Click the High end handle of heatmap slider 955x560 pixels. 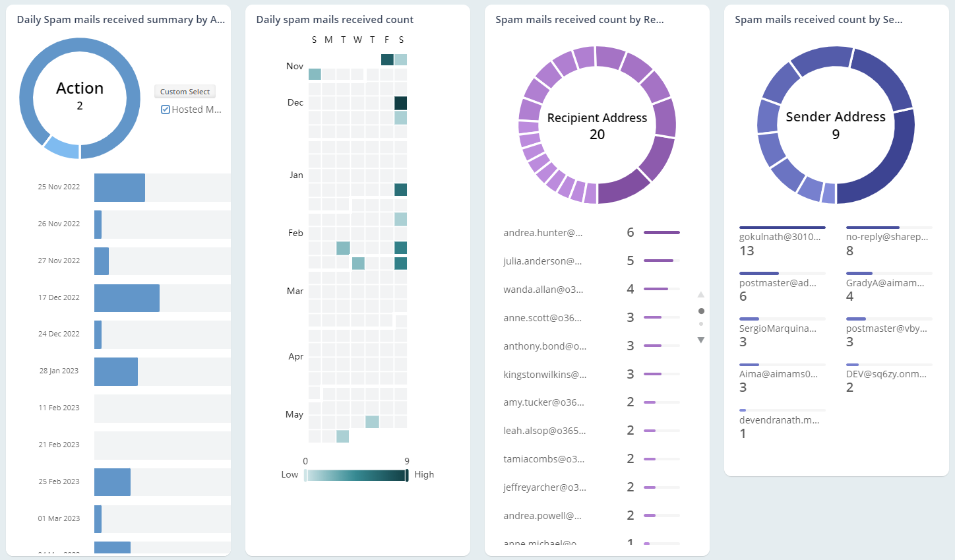point(407,475)
